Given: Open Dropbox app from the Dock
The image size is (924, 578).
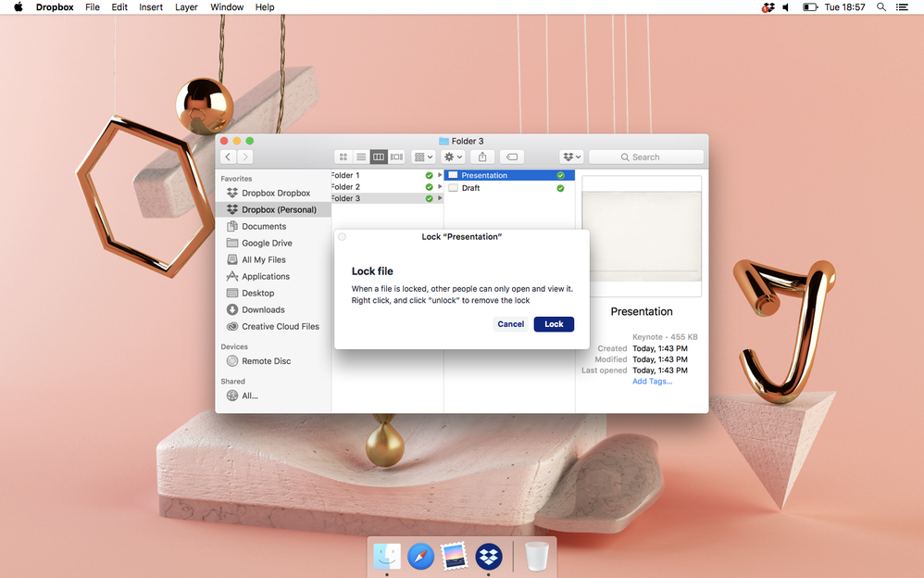Looking at the screenshot, I should tap(488, 556).
